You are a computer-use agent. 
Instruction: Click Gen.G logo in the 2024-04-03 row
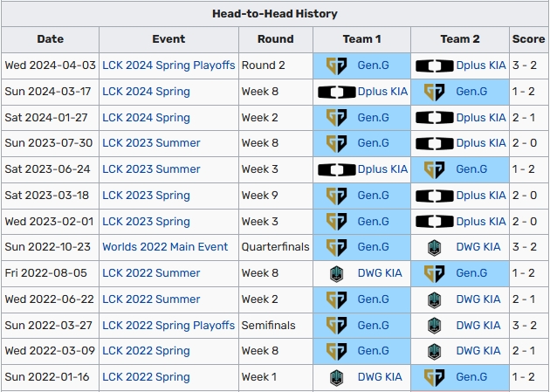336,65
